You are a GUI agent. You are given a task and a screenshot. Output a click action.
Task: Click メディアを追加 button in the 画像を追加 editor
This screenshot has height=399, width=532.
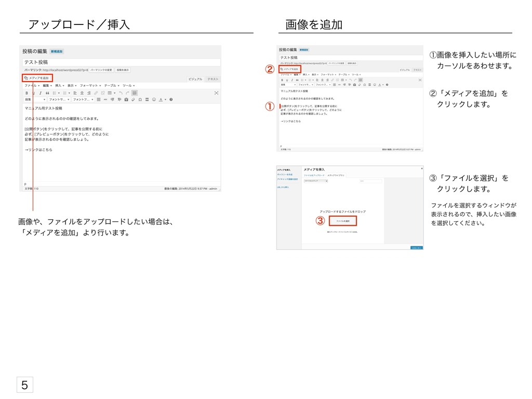290,69
